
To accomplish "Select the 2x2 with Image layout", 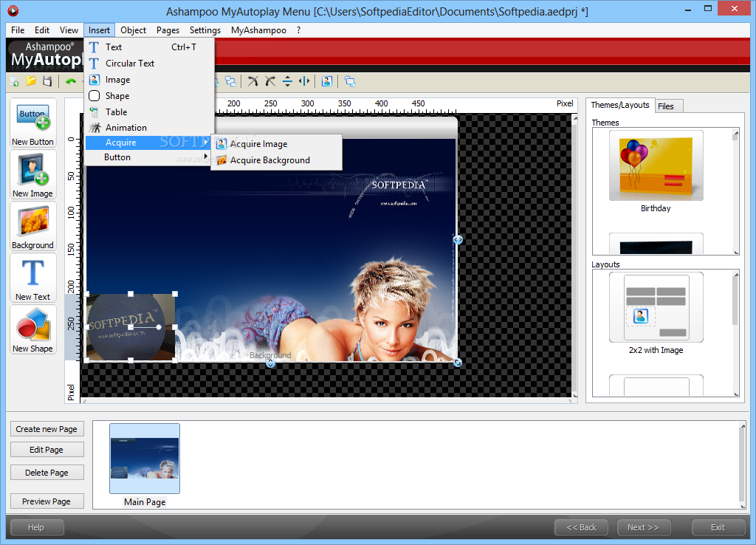I will point(656,307).
